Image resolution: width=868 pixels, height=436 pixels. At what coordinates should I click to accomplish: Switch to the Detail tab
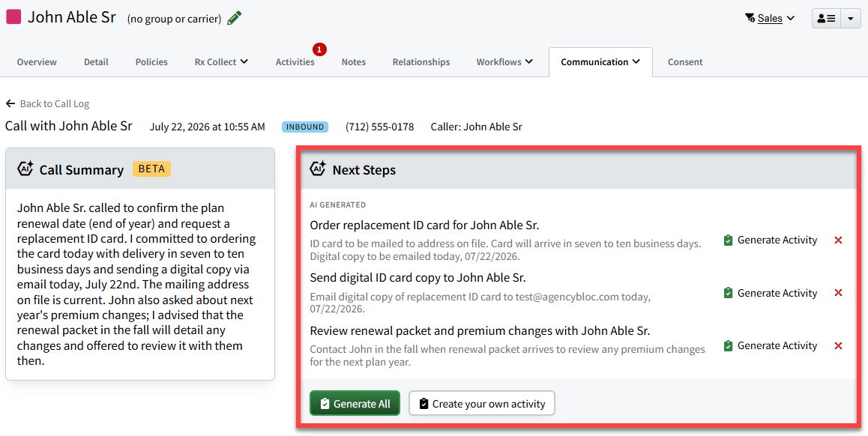(x=96, y=62)
